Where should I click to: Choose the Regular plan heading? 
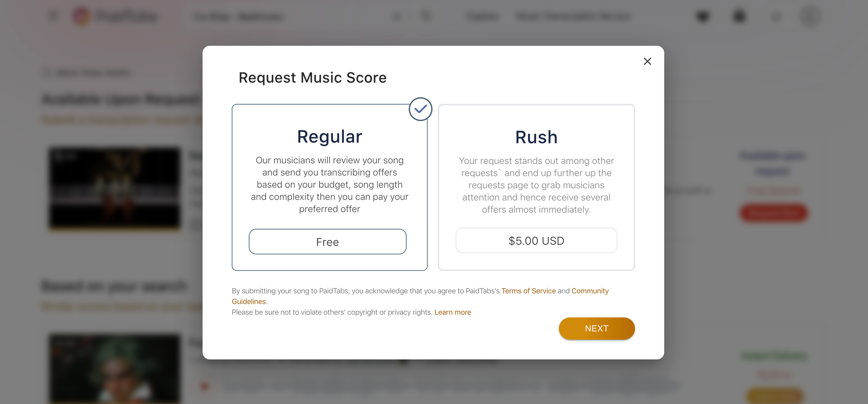[329, 137]
